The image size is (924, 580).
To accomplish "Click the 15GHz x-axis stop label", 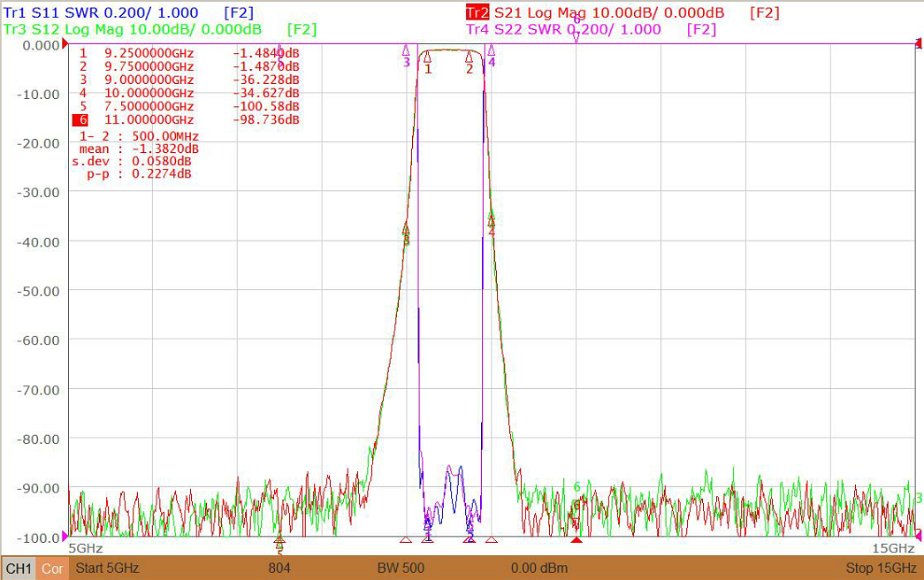I will 893,548.
